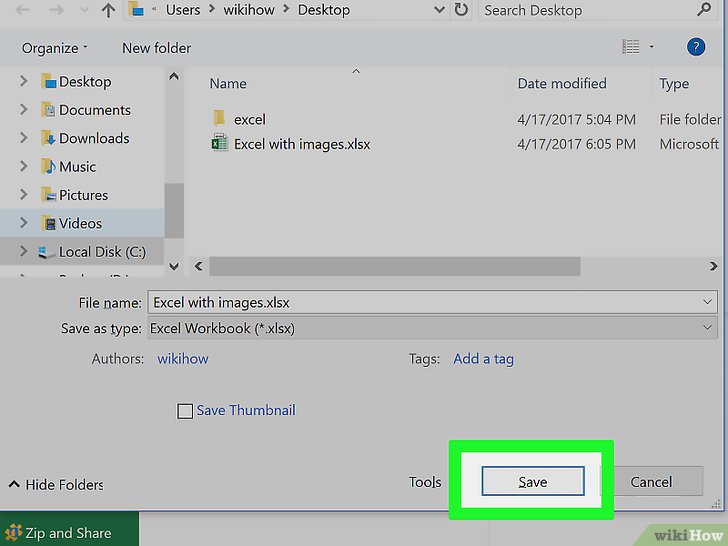
Task: Click the horizontal scrollbar thumb
Action: 395,266
